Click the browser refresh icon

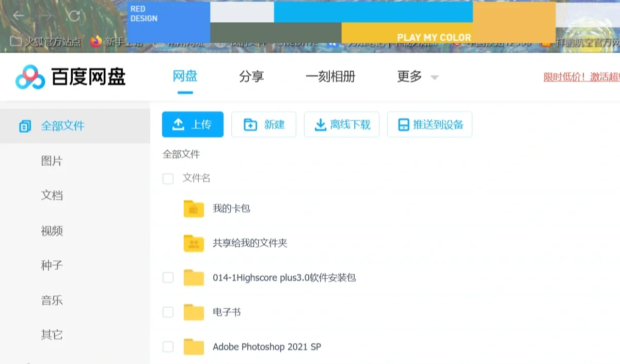(73, 16)
